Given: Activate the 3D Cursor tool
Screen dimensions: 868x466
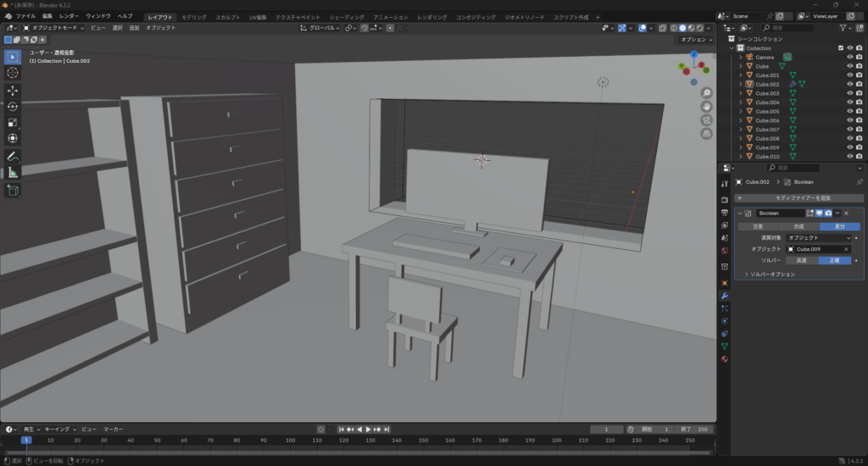Looking at the screenshot, I should pyautogui.click(x=13, y=73).
